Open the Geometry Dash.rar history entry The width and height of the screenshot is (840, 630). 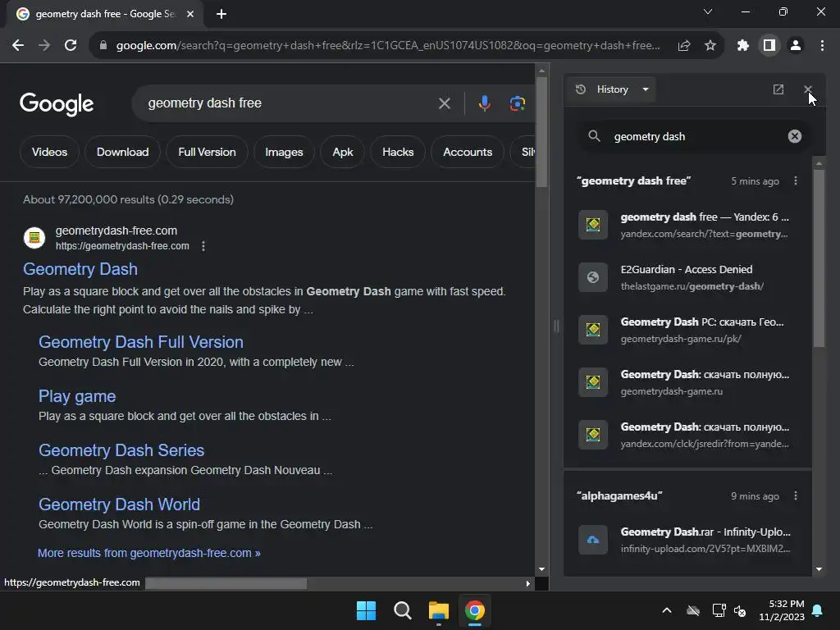[x=688, y=540]
